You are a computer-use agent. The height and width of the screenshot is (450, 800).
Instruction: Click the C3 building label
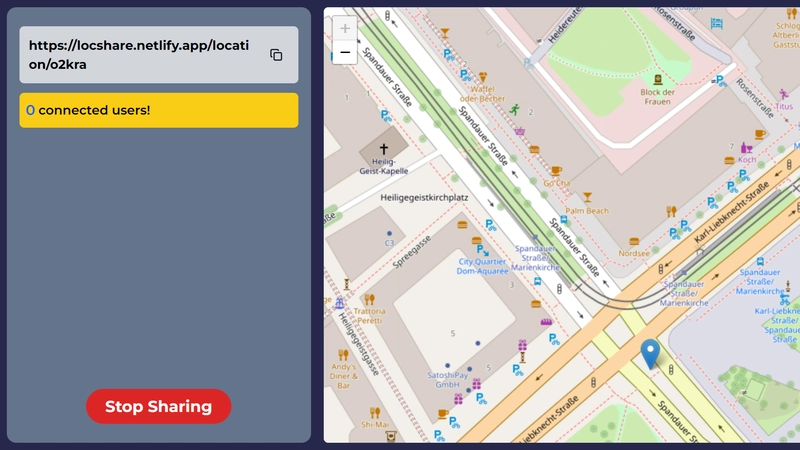[389, 243]
